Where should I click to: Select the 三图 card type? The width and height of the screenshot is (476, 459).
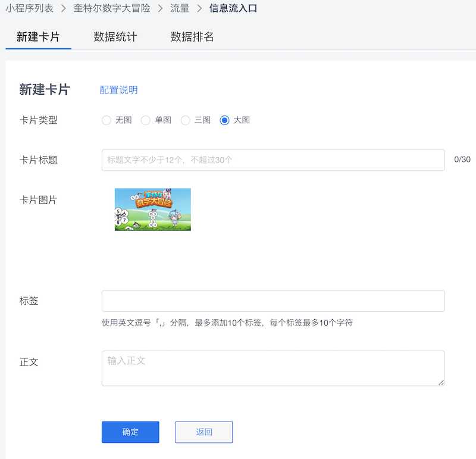click(186, 120)
